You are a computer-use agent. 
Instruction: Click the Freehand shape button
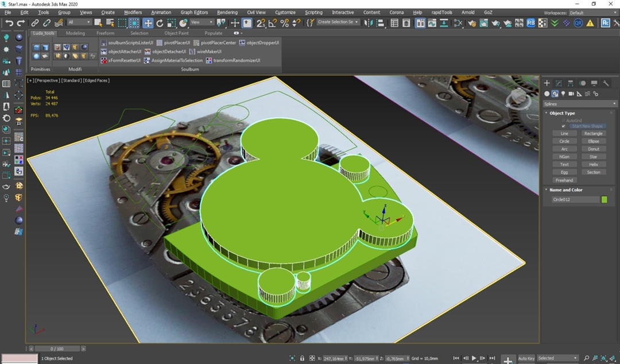pyautogui.click(x=564, y=180)
